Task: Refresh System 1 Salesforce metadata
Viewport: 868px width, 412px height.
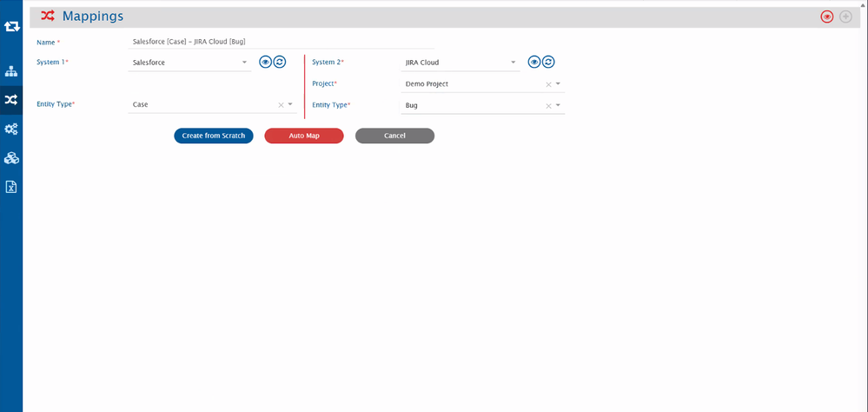Action: coord(280,62)
